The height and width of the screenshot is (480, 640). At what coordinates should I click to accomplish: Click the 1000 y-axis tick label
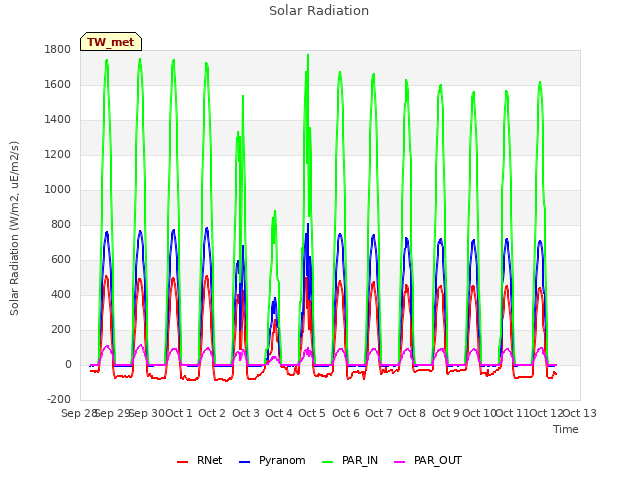[58, 189]
